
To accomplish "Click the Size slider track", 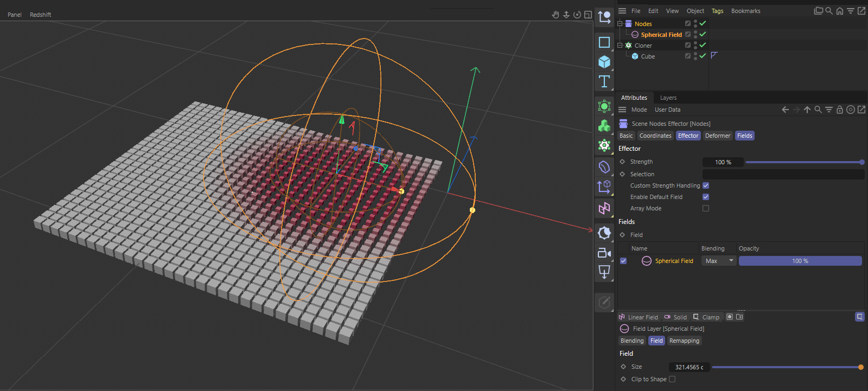I will [787, 367].
